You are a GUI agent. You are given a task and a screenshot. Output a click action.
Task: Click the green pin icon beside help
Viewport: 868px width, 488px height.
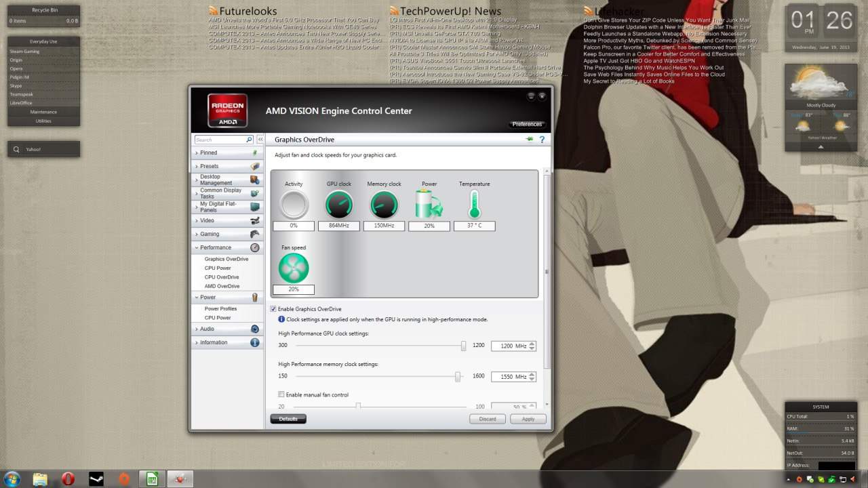coord(529,140)
